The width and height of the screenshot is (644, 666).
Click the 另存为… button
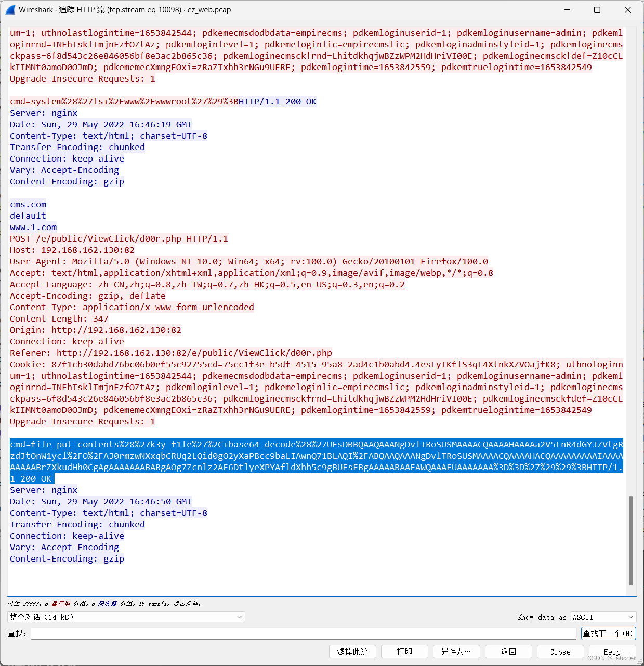(456, 651)
